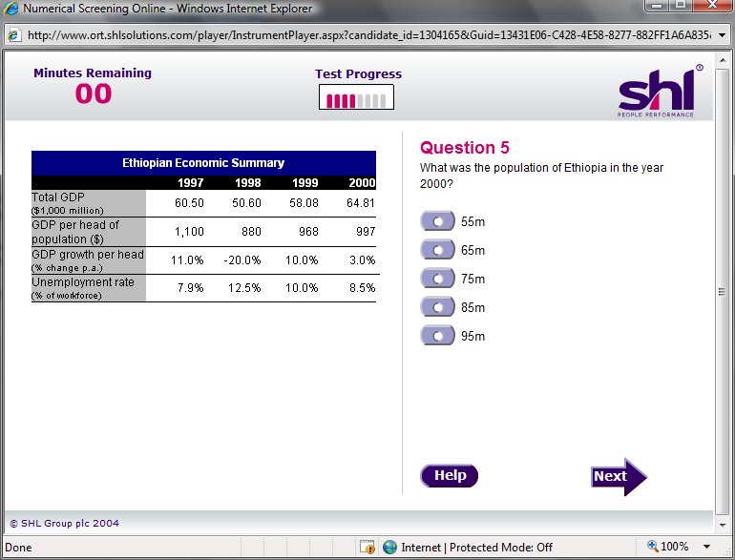Click the SHL logo
Image resolution: width=735 pixels, height=560 pixels.
coord(660,91)
